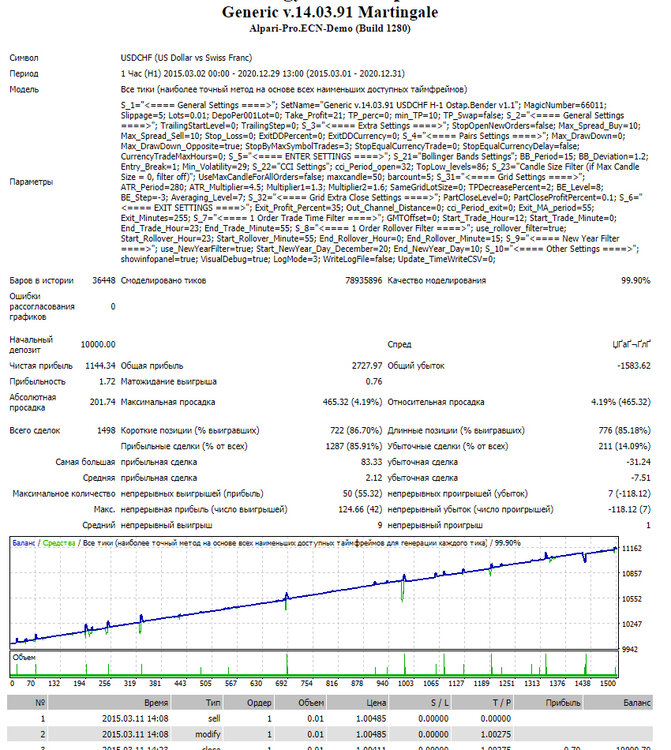This screenshot has height=750, width=671.
Task: Select the Alpari-Pro.ECN-Demo build line
Action: coord(330,29)
